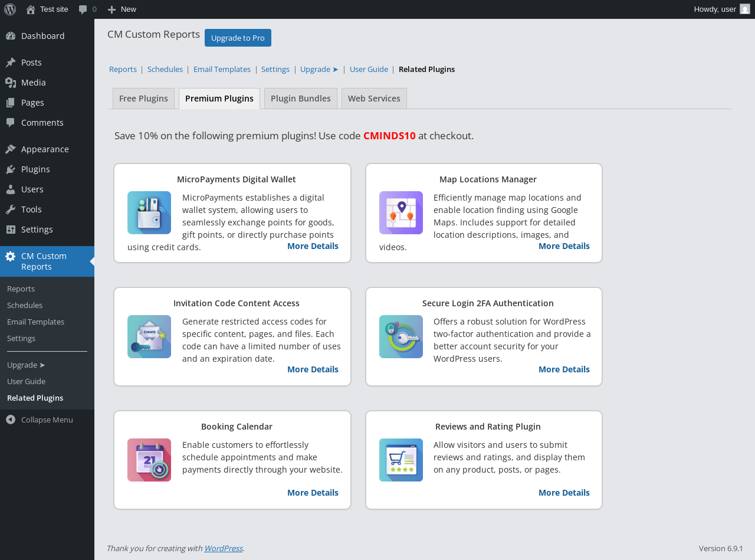Select the Web Services tab
The width and height of the screenshot is (755, 560).
pyautogui.click(x=374, y=99)
